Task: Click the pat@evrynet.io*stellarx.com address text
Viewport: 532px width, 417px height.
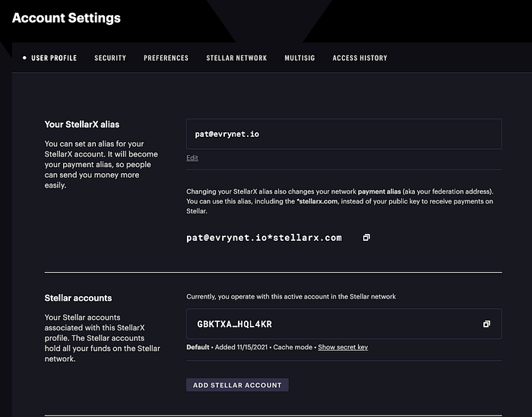Action: [x=264, y=238]
